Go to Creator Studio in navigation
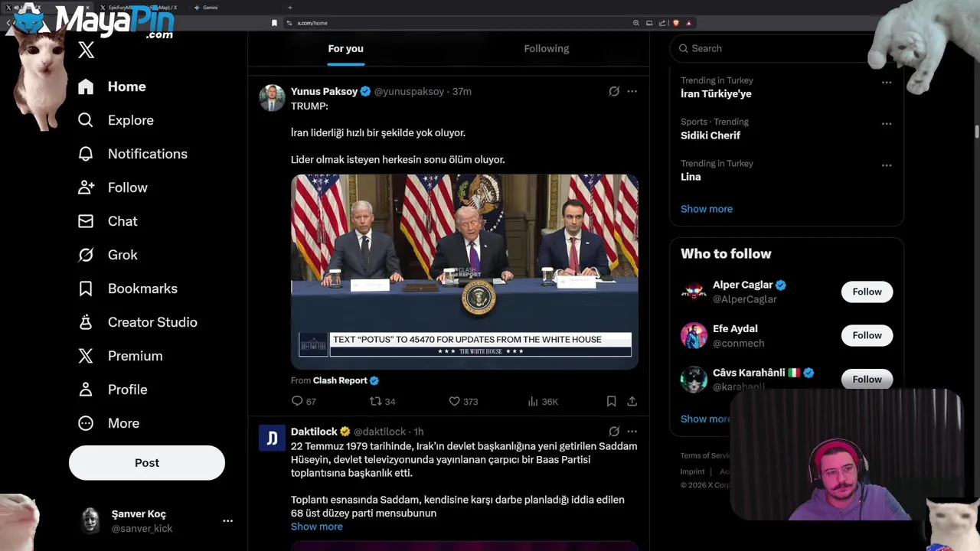The width and height of the screenshot is (980, 551). pyautogui.click(x=152, y=322)
